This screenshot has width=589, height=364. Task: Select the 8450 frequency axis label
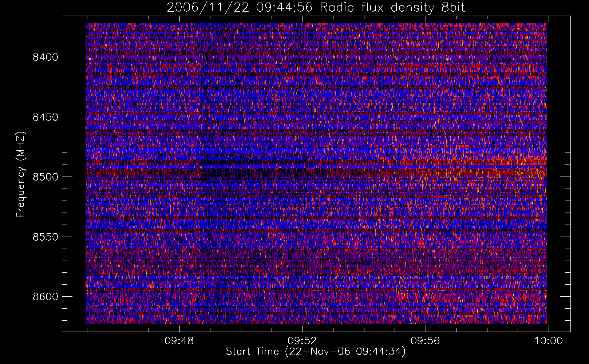point(45,117)
